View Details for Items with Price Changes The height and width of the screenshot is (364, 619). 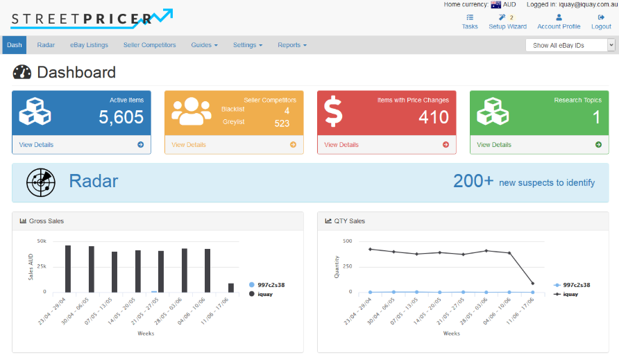[x=341, y=145]
